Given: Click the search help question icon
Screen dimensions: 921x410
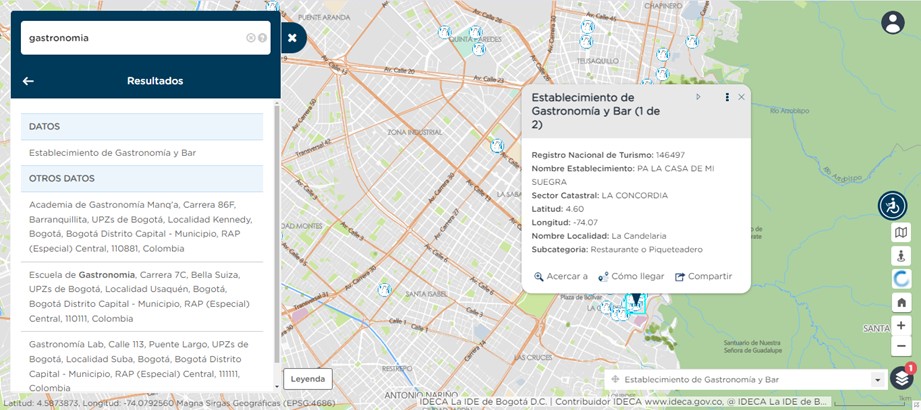Looking at the screenshot, I should (x=262, y=38).
